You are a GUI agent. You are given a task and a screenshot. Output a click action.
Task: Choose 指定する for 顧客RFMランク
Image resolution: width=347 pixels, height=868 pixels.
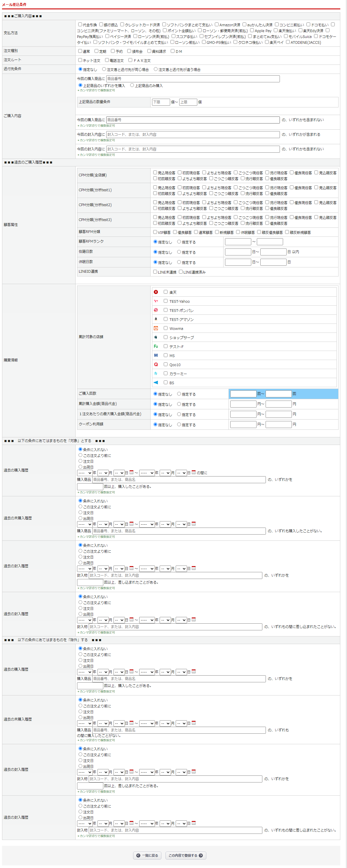[179, 242]
